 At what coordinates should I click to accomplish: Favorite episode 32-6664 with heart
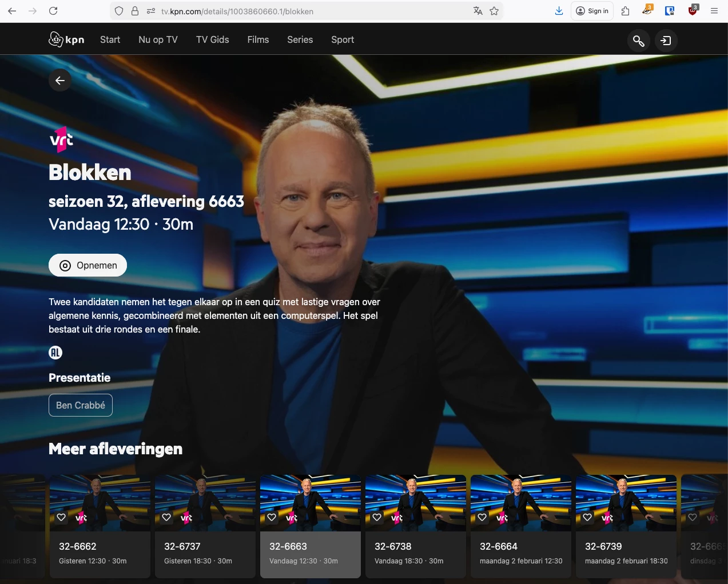click(x=482, y=517)
